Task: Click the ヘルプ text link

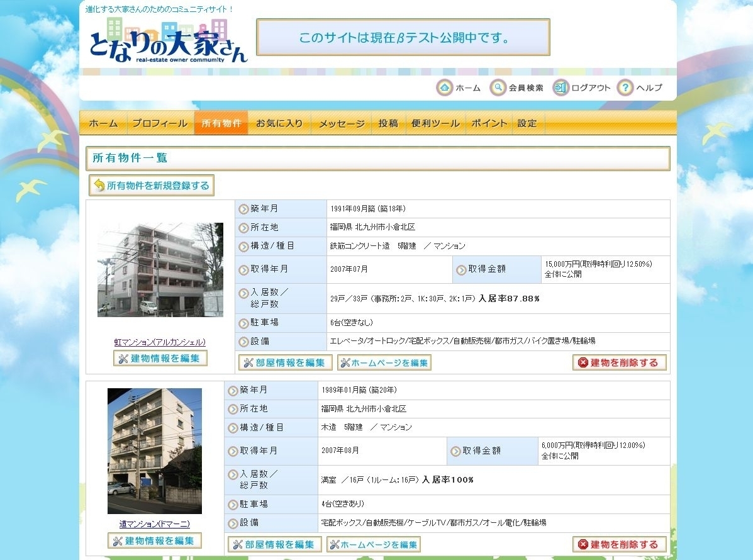Action: [649, 88]
